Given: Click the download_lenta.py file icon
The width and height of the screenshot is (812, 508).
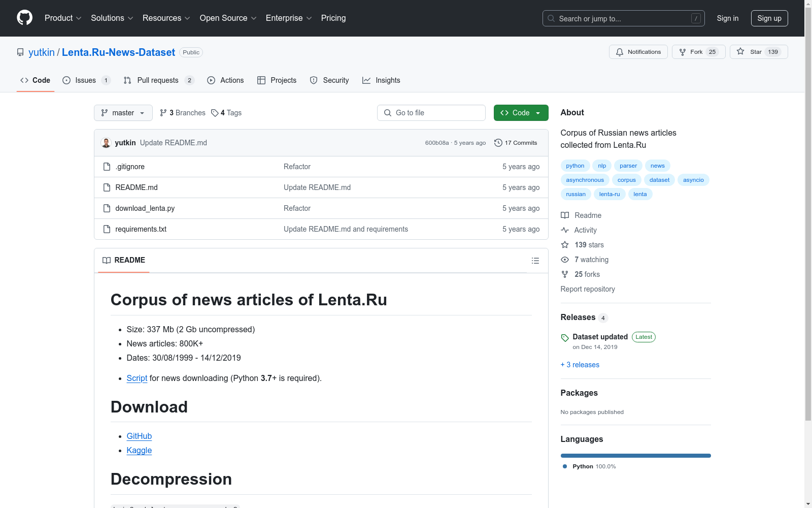Looking at the screenshot, I should [x=107, y=208].
